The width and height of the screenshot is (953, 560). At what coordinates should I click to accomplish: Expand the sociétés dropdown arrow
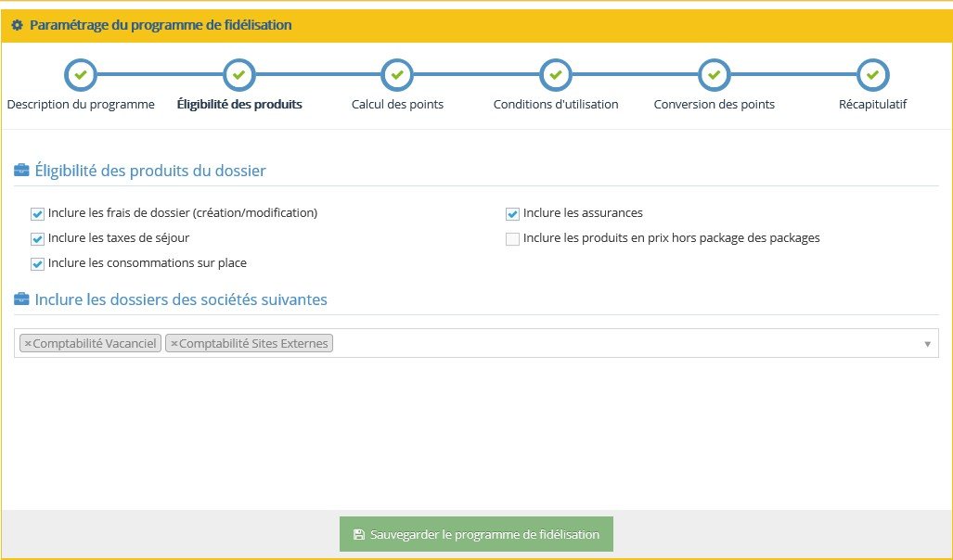click(x=927, y=344)
